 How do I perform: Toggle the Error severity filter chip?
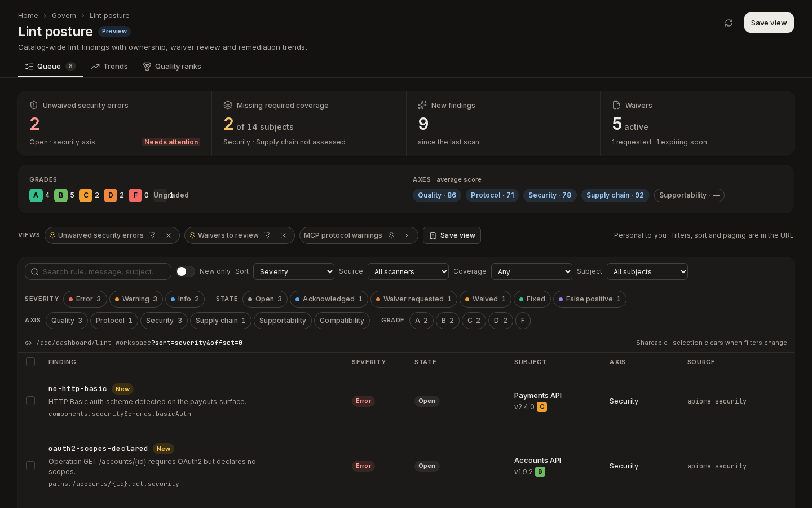point(85,299)
